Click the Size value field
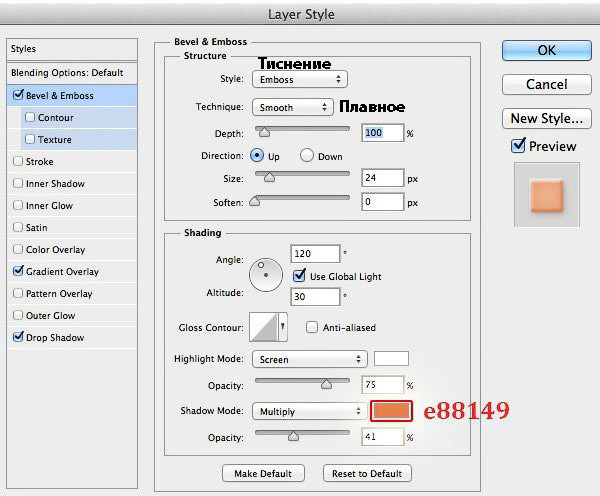This screenshot has height=496, width=600. pyautogui.click(x=382, y=178)
